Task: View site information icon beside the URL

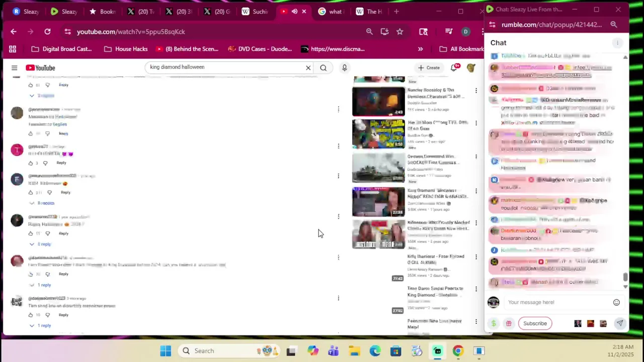Action: tap(67, 32)
